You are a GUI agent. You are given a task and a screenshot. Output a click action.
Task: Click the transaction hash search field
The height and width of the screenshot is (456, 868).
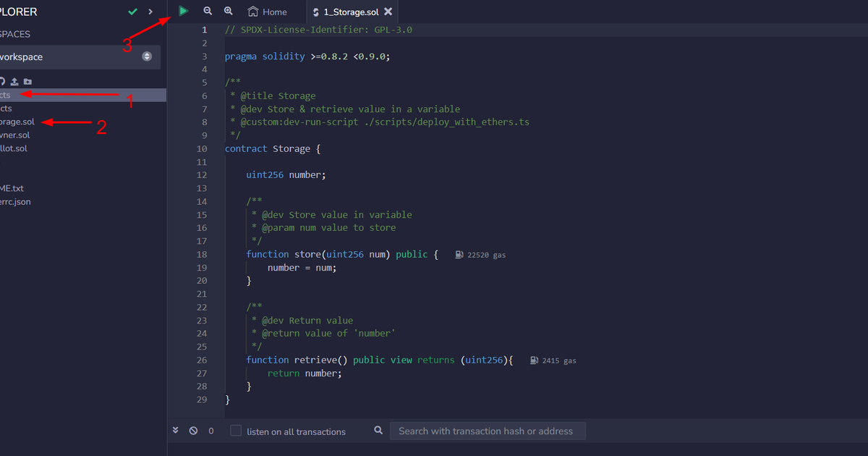point(488,431)
